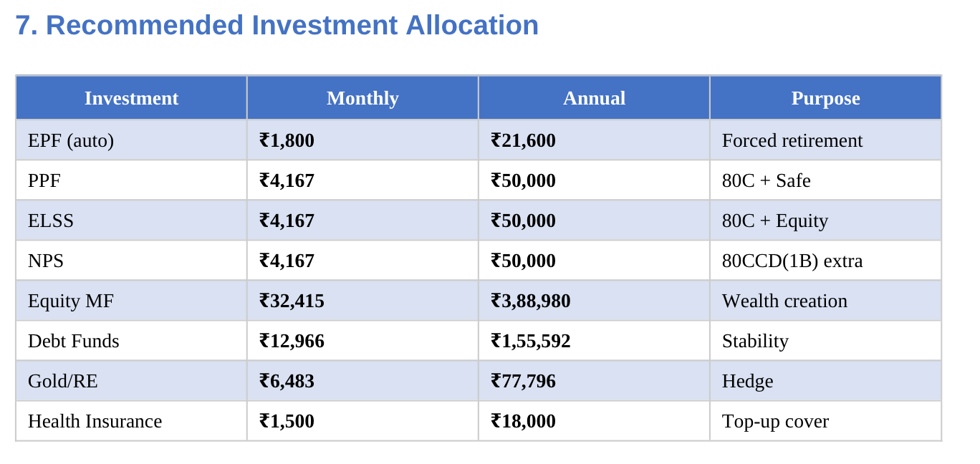Click the PPF investment cell
This screenshot has height=464, width=980.
coord(44,180)
